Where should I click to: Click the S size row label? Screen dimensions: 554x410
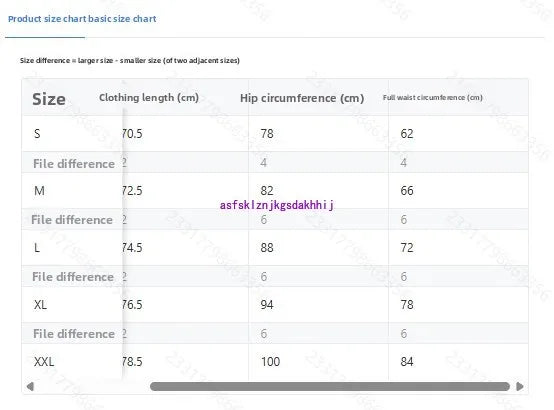[37, 134]
